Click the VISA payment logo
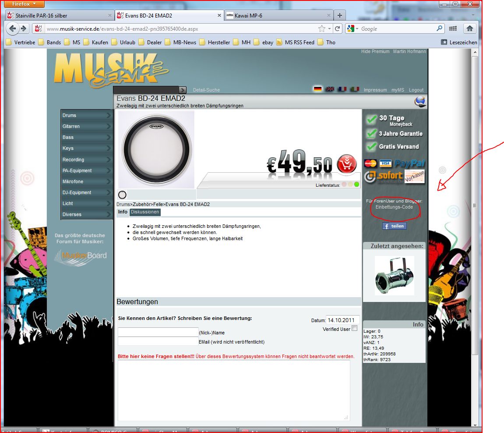The width and height of the screenshot is (504, 433). (385, 163)
